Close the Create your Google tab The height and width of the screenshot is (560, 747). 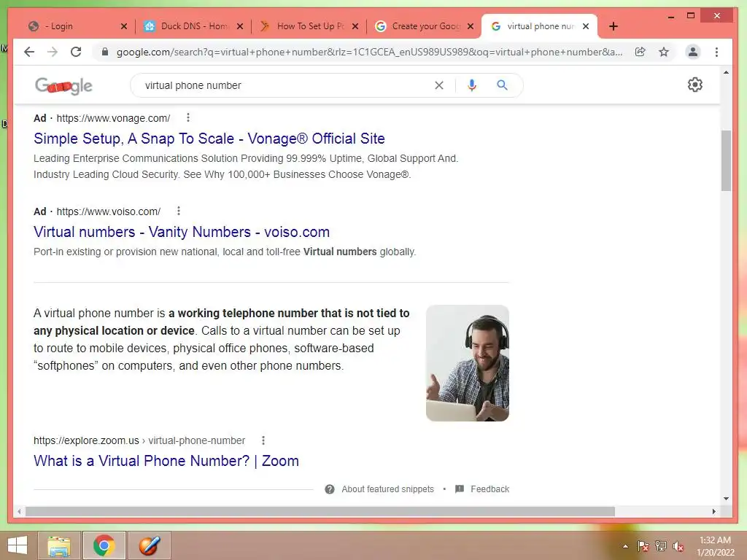(x=471, y=26)
